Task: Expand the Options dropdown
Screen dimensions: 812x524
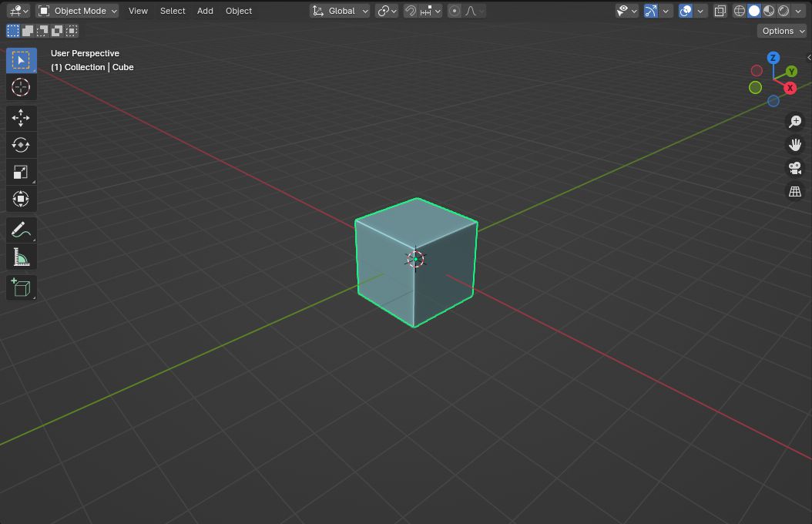Action: pyautogui.click(x=782, y=31)
